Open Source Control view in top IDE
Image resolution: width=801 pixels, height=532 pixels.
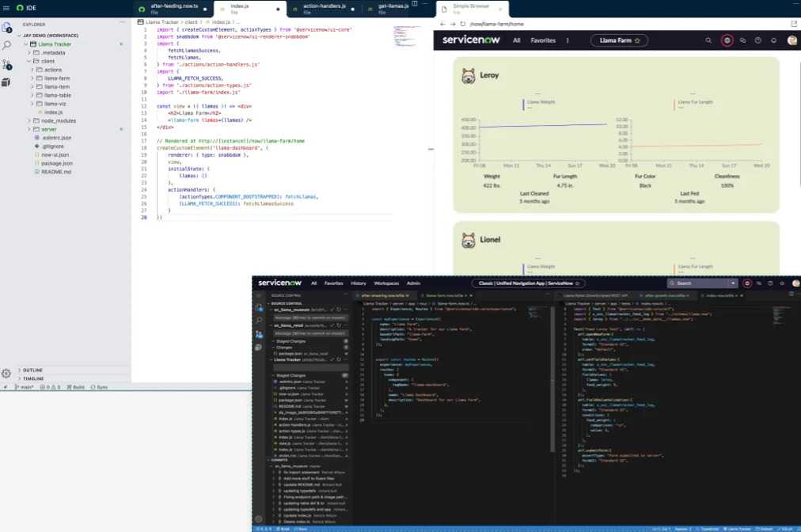pos(6,63)
